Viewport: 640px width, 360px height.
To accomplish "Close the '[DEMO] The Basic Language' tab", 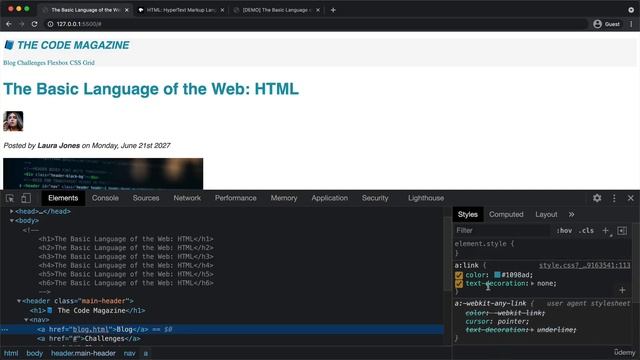I will pos(318,10).
